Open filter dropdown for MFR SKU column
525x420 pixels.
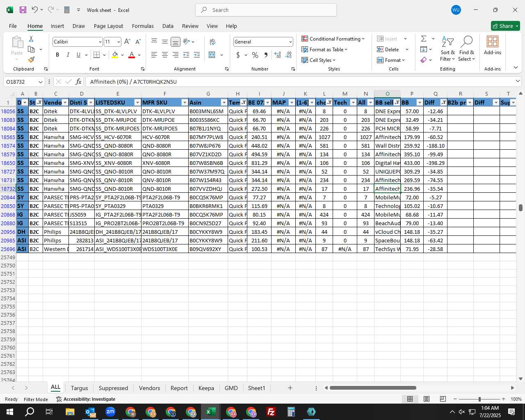[185, 103]
